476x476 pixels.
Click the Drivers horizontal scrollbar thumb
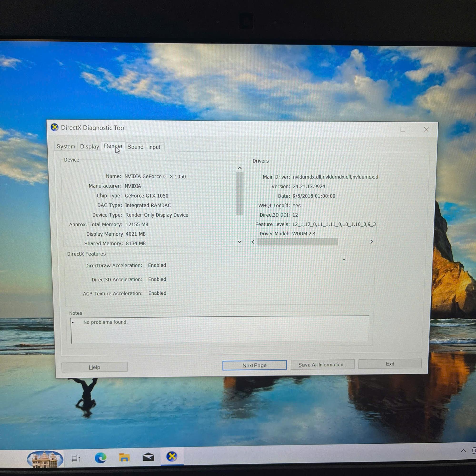tap(298, 242)
